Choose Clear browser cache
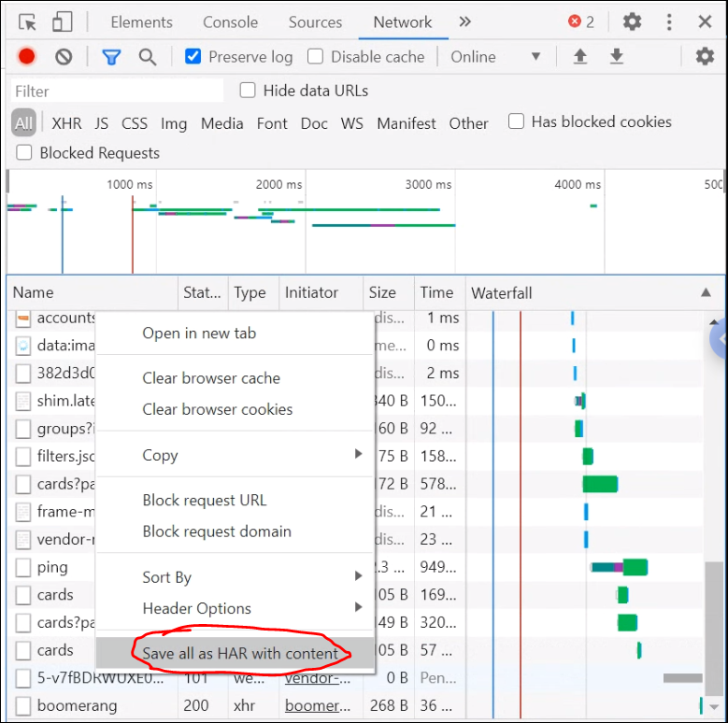The width and height of the screenshot is (728, 723). (x=235, y=377)
